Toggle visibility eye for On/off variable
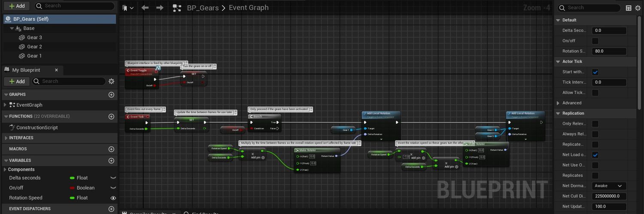Screen dimensions: 644x214 click(x=113, y=188)
